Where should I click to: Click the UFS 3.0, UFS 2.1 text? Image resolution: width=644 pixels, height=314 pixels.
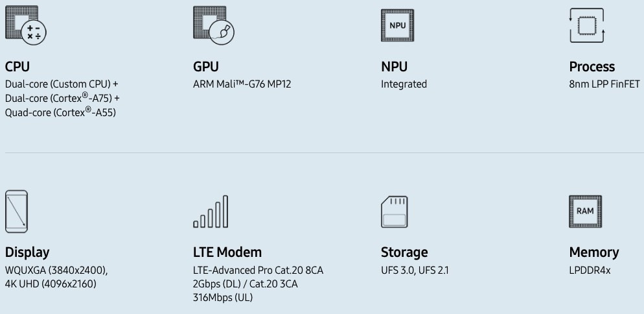click(415, 271)
